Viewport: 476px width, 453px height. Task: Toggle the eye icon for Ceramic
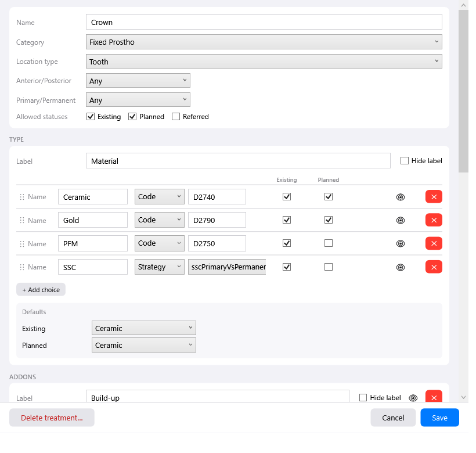coord(401,197)
